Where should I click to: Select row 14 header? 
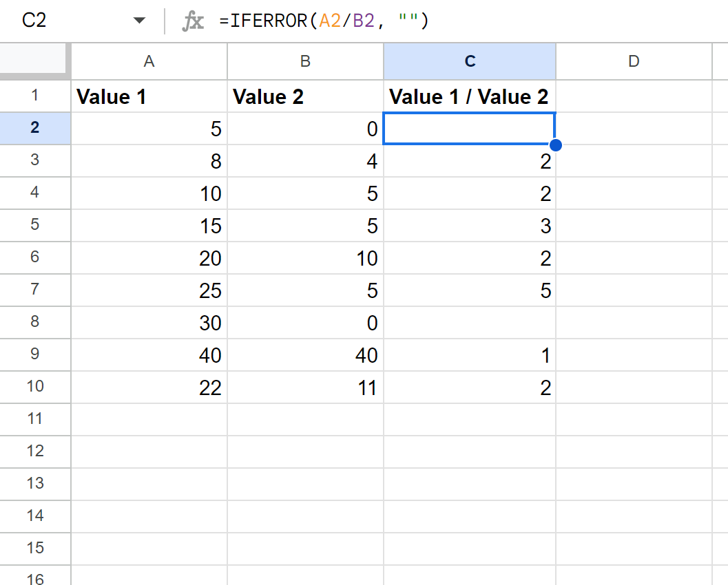(35, 516)
